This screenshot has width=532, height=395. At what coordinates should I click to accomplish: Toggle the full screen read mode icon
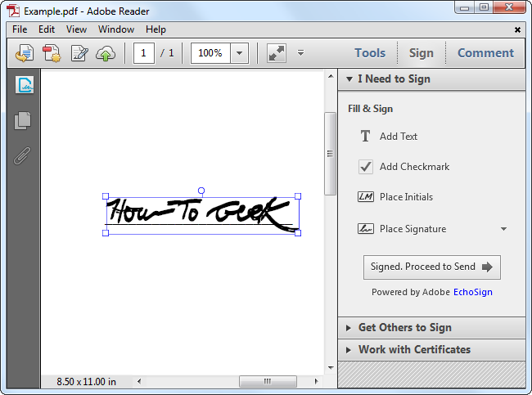point(277,53)
